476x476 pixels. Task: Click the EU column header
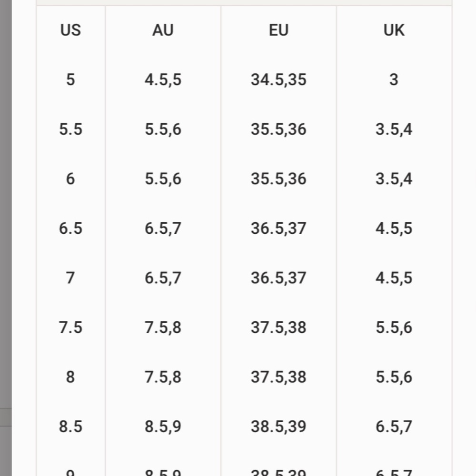278,30
